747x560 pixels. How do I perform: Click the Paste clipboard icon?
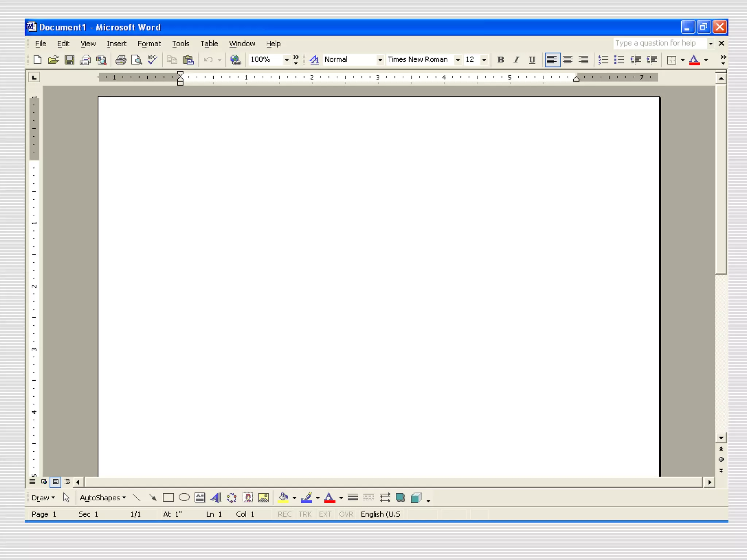tap(188, 60)
